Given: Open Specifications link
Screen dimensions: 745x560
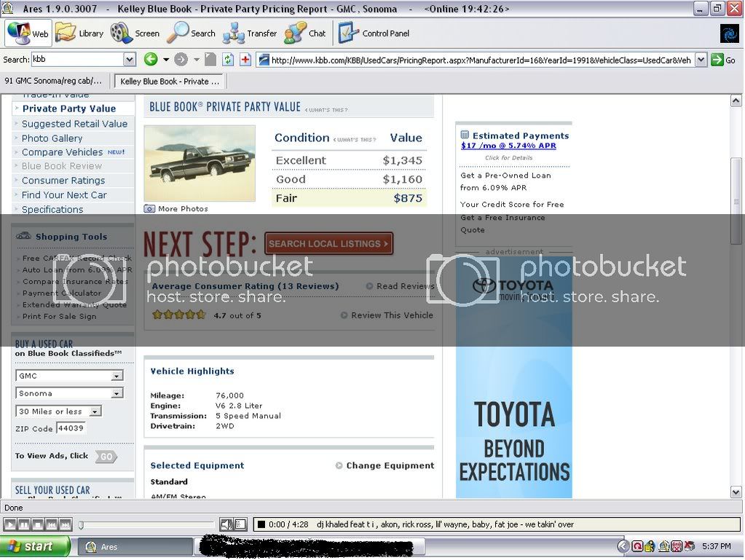Looking at the screenshot, I should click(52, 209).
